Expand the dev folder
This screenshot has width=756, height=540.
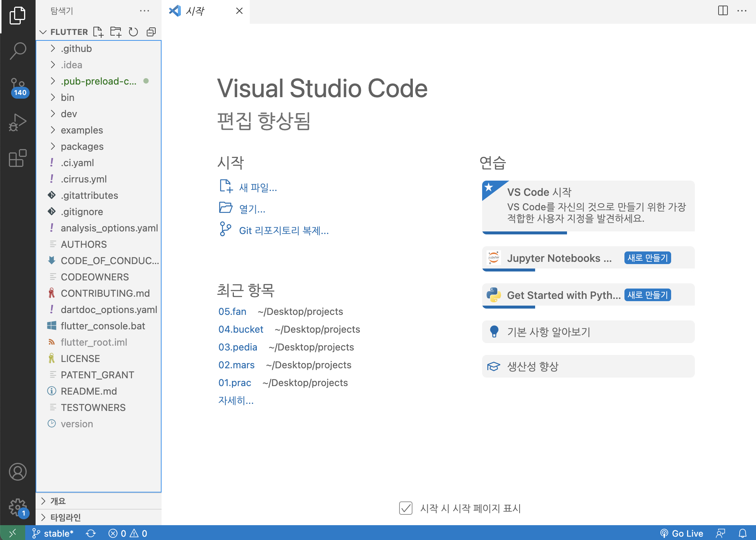[99, 114]
